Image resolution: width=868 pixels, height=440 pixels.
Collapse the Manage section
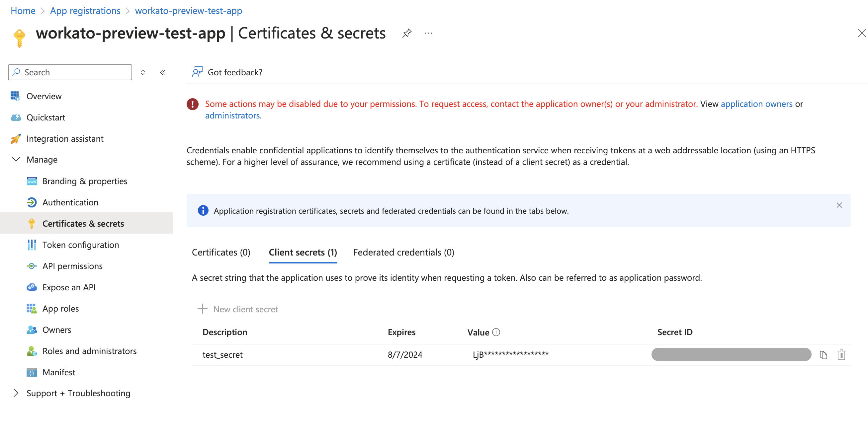(x=16, y=159)
